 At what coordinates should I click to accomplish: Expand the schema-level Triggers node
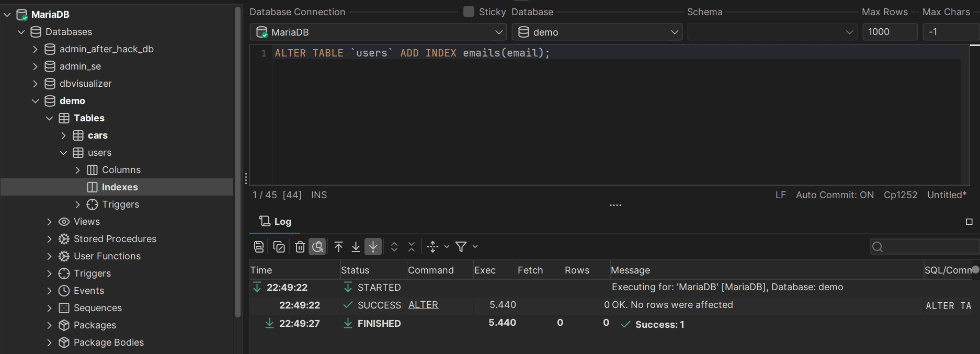tap(49, 273)
